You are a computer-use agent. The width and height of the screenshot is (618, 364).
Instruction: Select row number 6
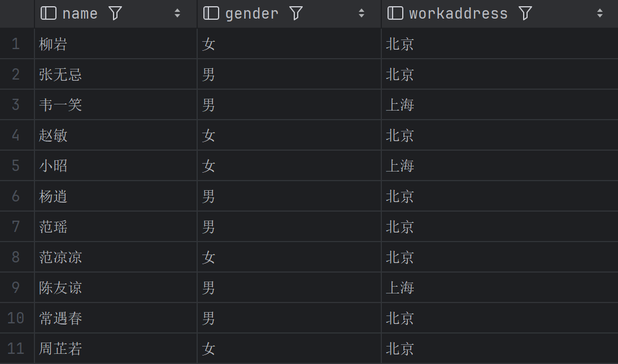click(x=16, y=196)
